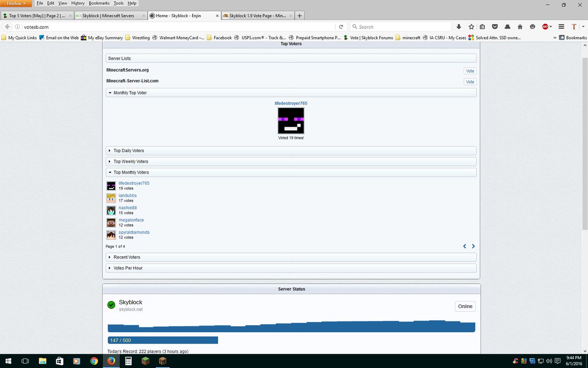Reload the page with the refresh icon
Viewport: 588px width, 368px height.
341,27
